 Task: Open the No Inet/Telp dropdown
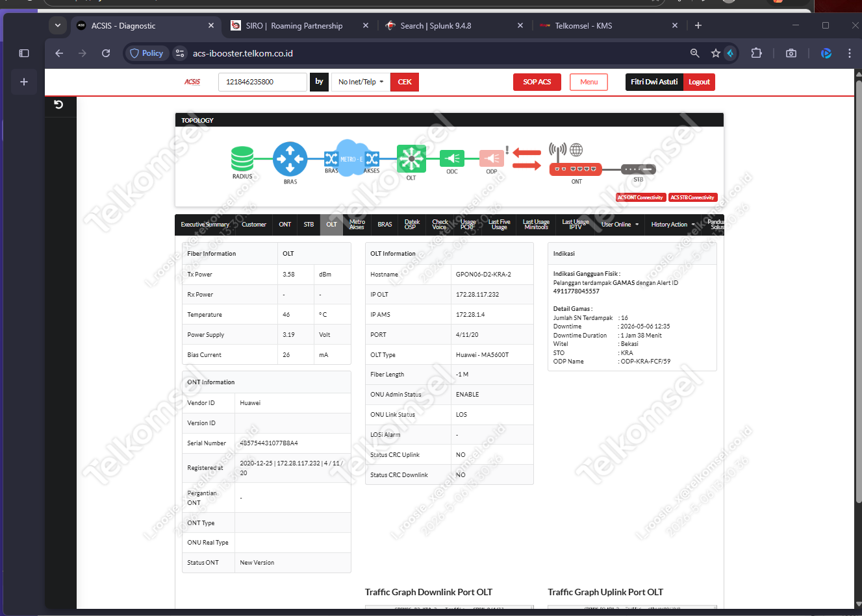(361, 82)
